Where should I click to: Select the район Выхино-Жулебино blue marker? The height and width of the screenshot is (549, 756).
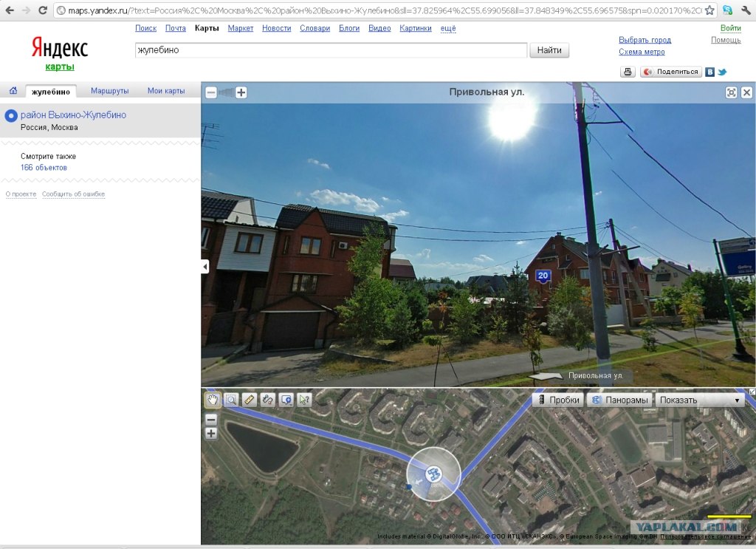10,116
